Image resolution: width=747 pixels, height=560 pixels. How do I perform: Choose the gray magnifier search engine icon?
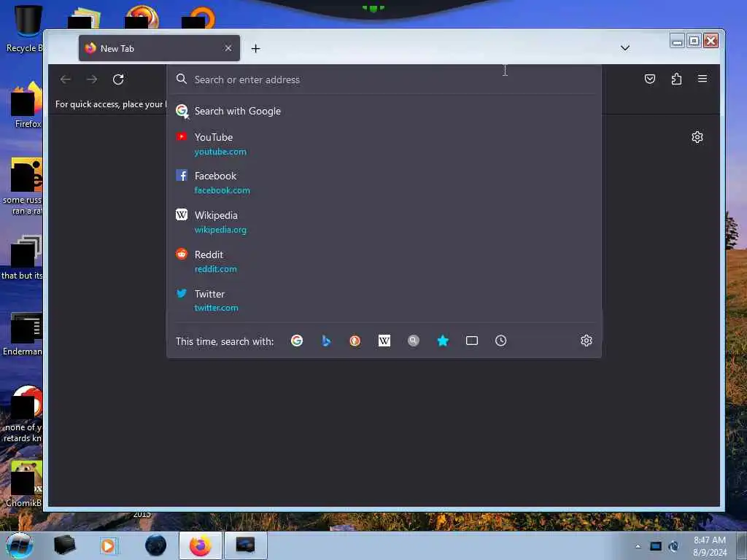click(414, 341)
